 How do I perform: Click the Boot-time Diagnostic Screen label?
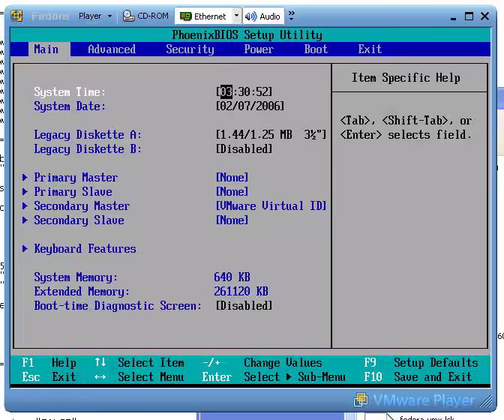[118, 305]
